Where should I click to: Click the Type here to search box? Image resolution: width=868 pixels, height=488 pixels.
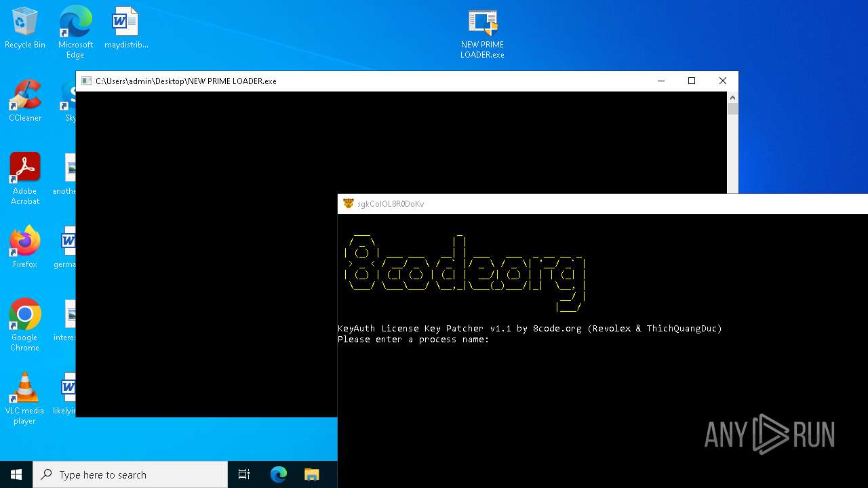(130, 474)
